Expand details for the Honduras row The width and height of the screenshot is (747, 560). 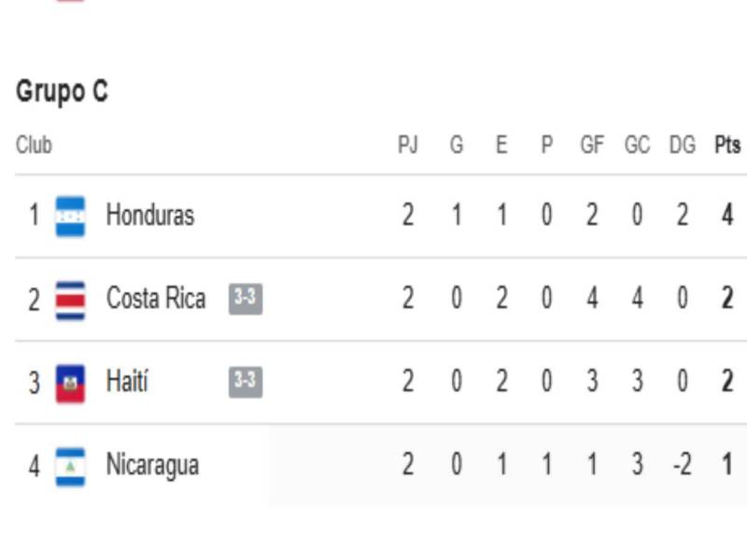coord(373,214)
